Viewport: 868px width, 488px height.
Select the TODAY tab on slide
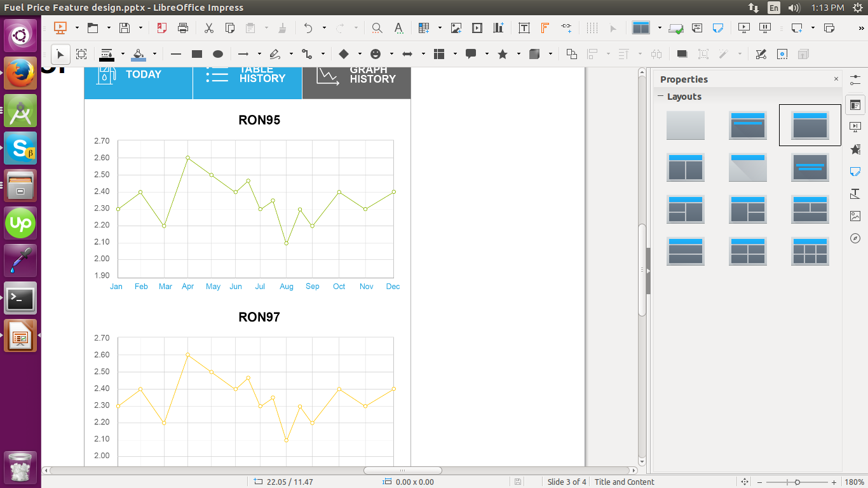(x=139, y=83)
